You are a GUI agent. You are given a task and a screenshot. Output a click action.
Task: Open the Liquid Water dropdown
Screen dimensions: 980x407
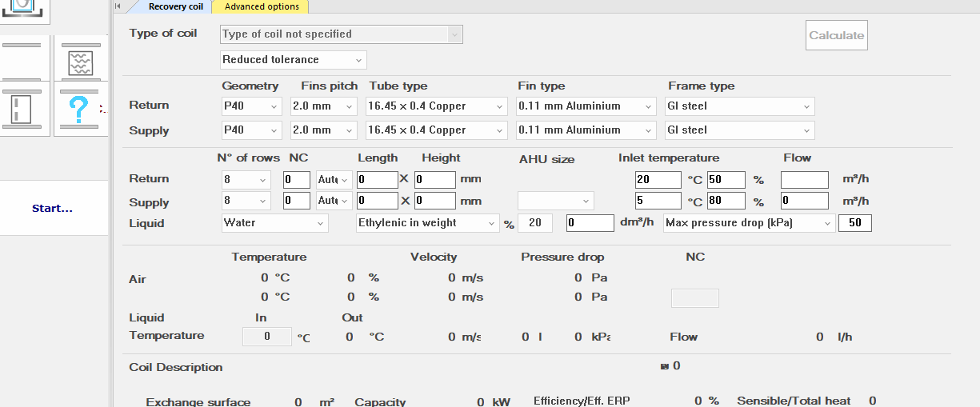click(x=274, y=223)
